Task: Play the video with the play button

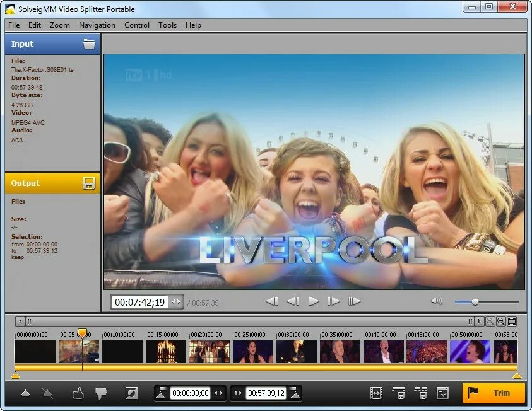Action: [314, 301]
